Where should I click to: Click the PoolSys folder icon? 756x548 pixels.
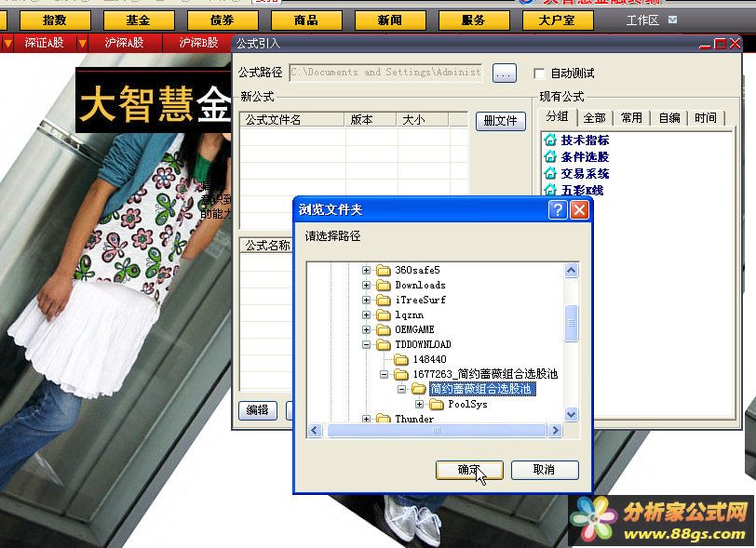click(x=437, y=405)
